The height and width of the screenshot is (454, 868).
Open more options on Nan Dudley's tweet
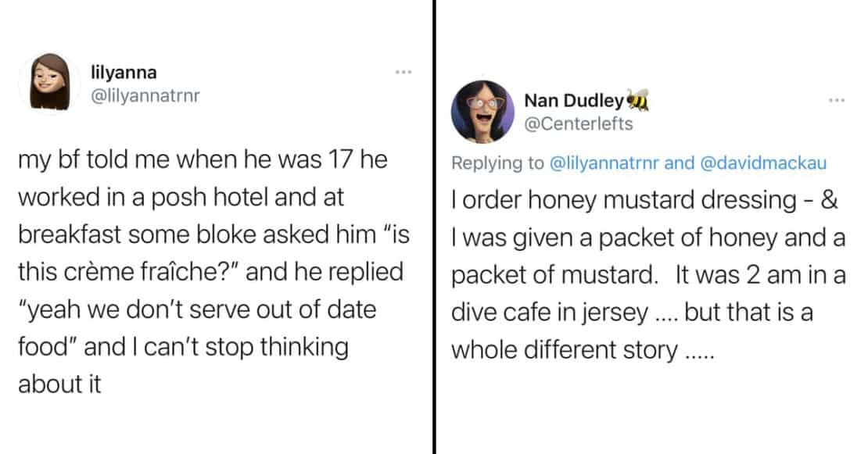[x=836, y=101]
